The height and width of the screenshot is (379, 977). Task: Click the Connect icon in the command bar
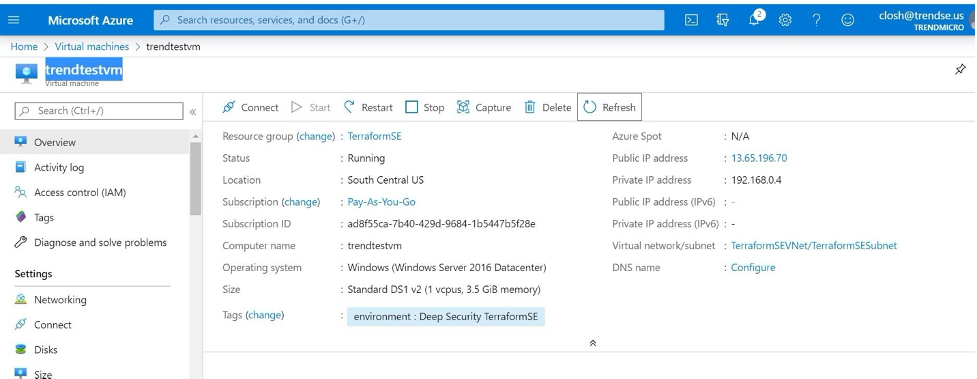(x=229, y=107)
